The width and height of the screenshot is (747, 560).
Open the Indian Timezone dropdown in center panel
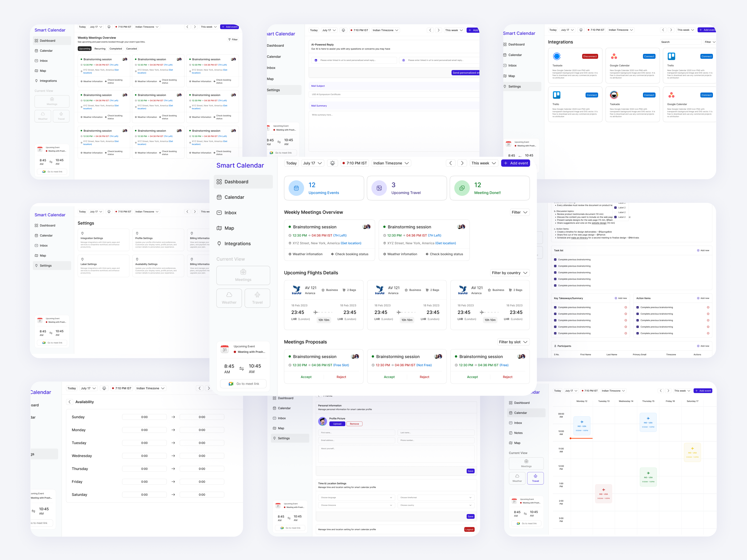(x=391, y=163)
